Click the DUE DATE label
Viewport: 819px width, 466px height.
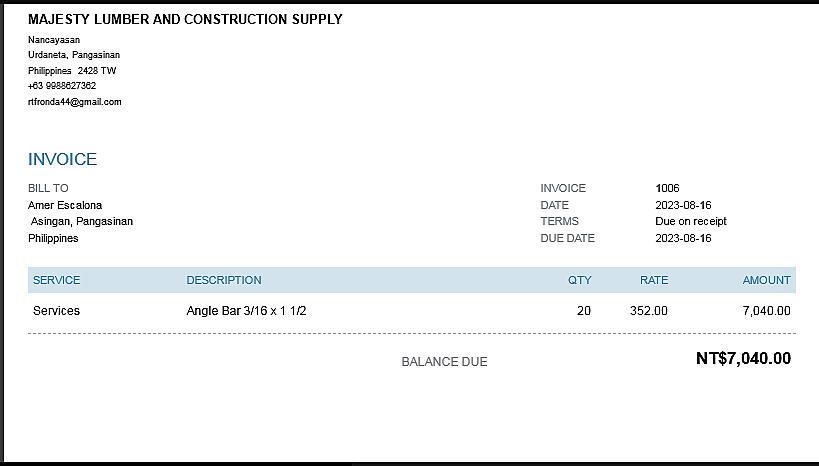pos(567,238)
